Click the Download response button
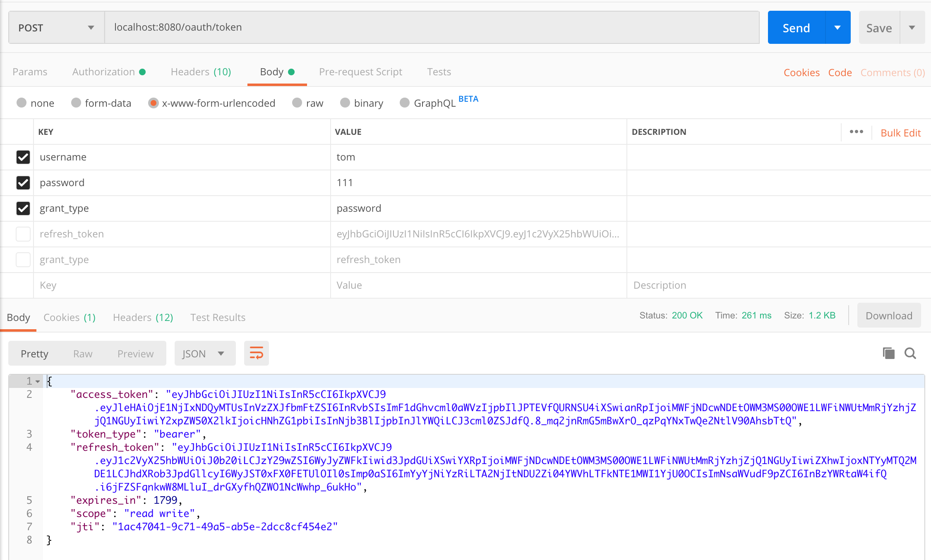Viewport: 931px width, 560px height. point(888,316)
